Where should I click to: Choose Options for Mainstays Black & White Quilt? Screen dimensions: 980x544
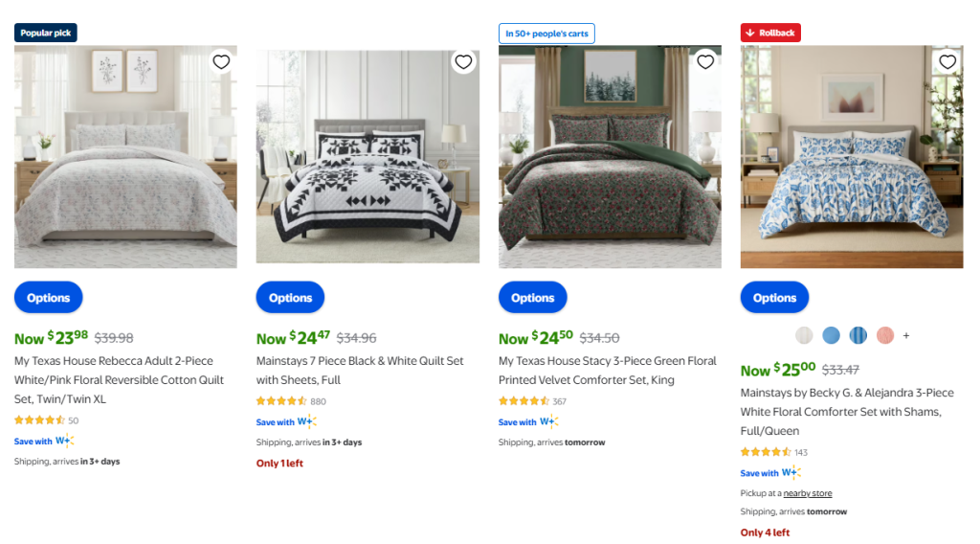point(291,298)
